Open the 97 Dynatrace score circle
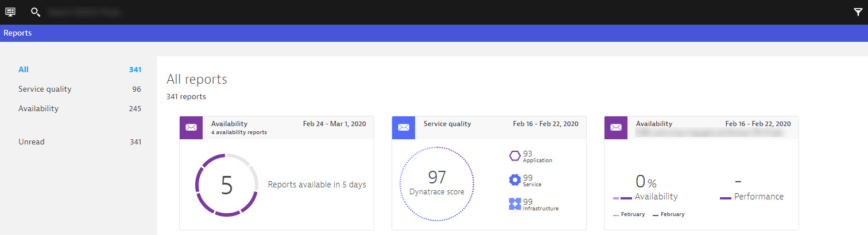This screenshot has height=235, width=868. pyautogui.click(x=436, y=183)
